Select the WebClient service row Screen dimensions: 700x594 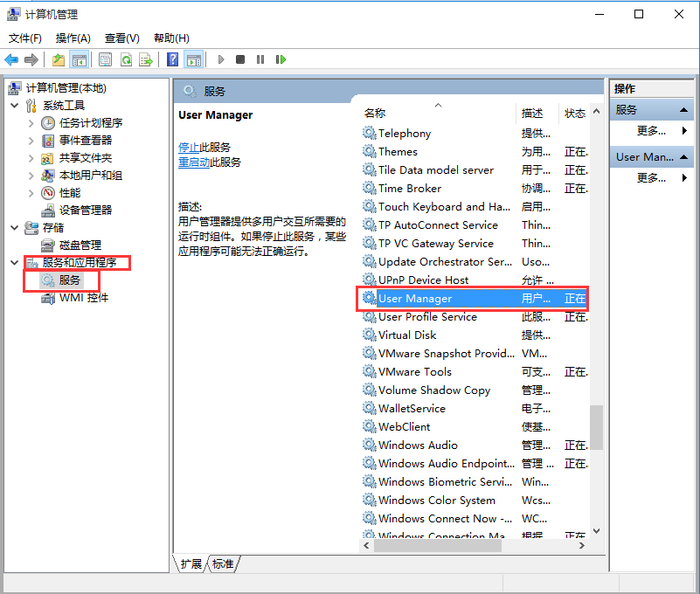(x=475, y=426)
